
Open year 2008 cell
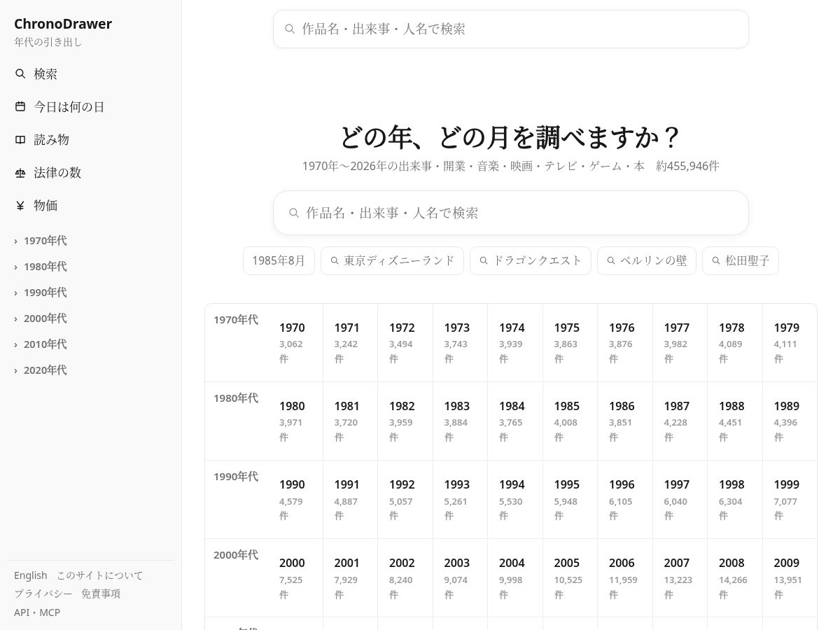735,577
